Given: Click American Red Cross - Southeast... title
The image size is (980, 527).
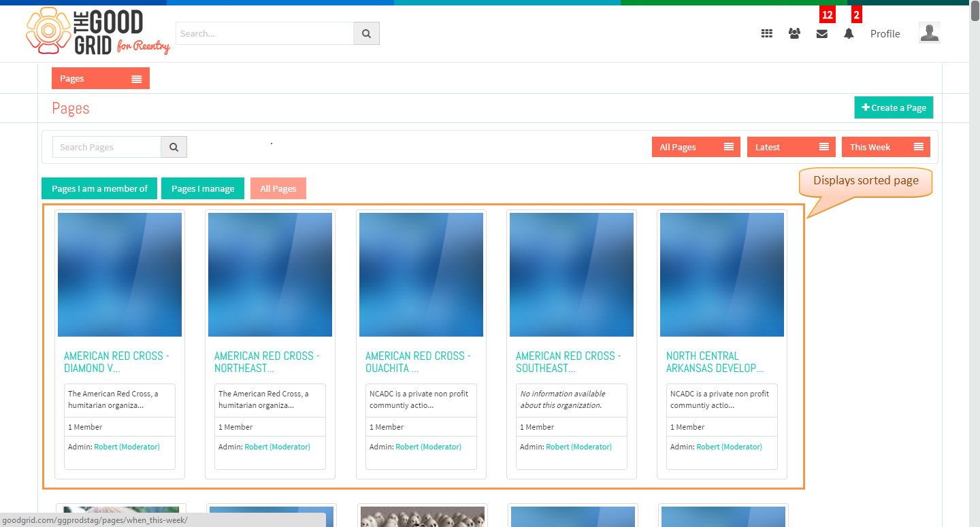Looking at the screenshot, I should point(568,362).
